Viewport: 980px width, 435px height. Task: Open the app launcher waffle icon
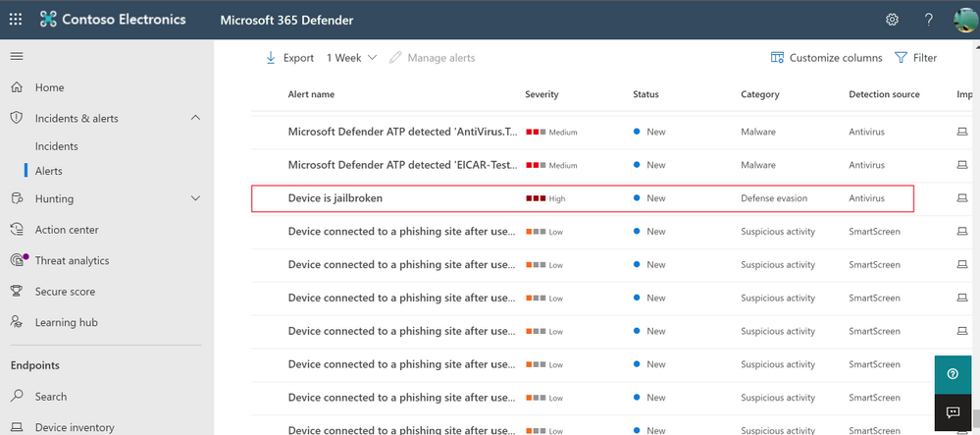[x=16, y=20]
